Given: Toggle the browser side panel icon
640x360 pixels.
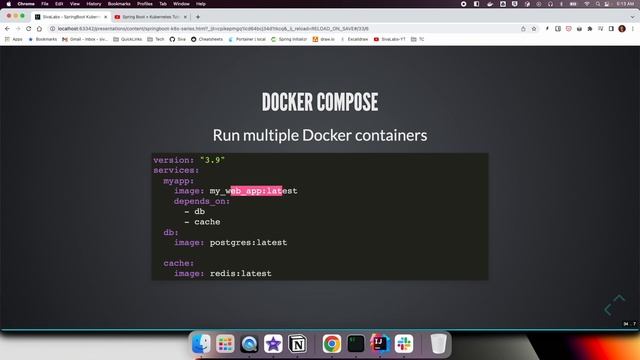Looking at the screenshot, I should [x=611, y=29].
